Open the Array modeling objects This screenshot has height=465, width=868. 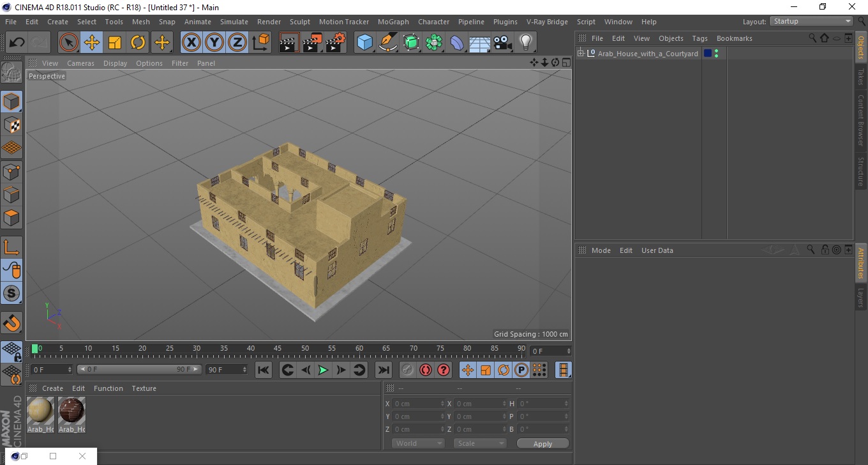pos(434,43)
